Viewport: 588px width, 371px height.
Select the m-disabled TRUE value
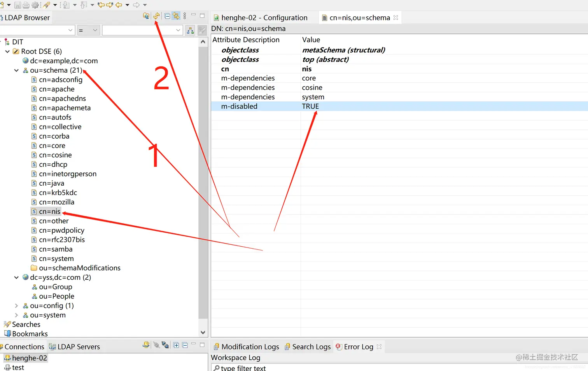(310, 106)
